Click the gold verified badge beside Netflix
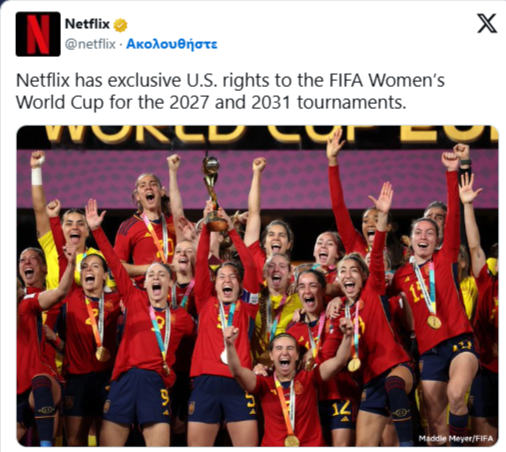 (x=121, y=25)
